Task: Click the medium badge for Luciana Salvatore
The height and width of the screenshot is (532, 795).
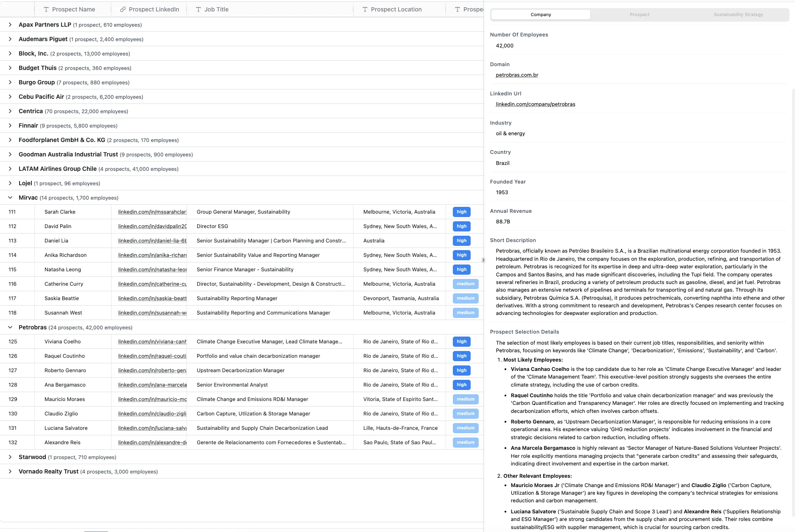Action: [465, 428]
